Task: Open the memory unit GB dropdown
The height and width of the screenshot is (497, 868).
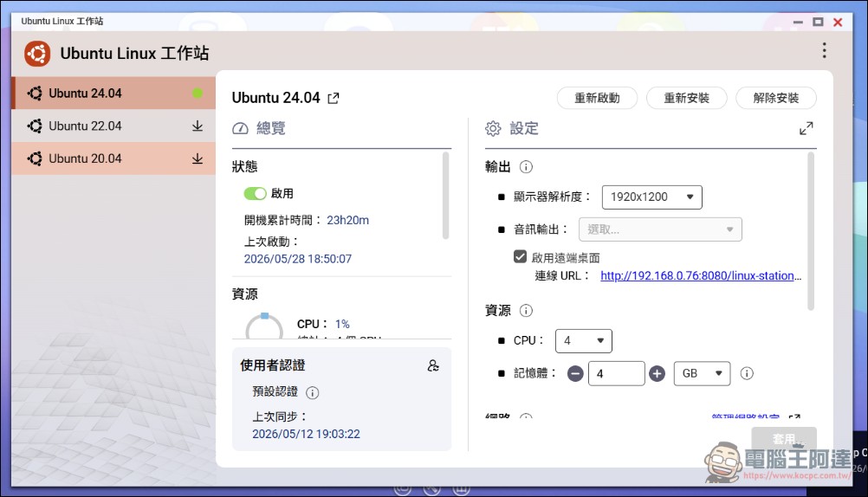Action: tap(702, 373)
